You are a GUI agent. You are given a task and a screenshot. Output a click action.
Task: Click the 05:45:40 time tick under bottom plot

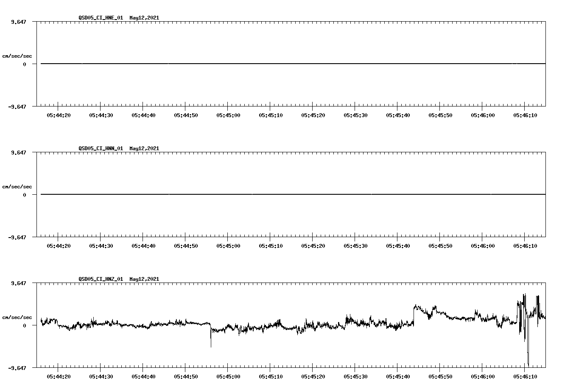(x=399, y=375)
